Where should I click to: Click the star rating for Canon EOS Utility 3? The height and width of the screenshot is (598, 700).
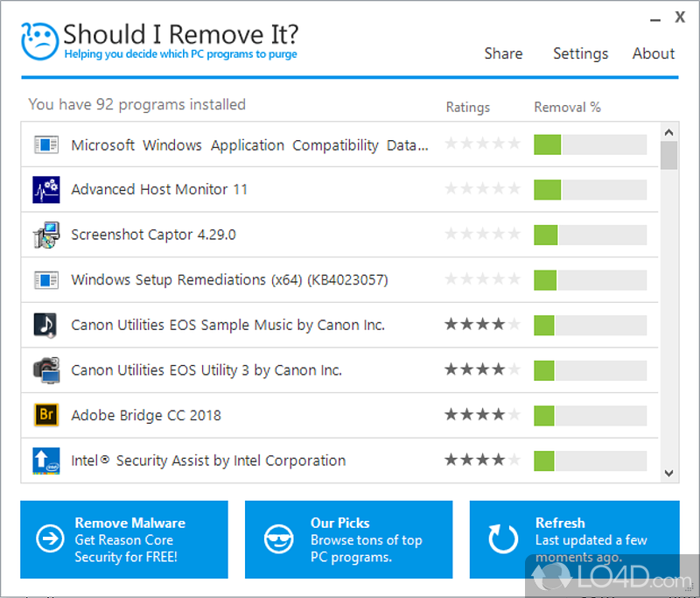[x=483, y=369]
